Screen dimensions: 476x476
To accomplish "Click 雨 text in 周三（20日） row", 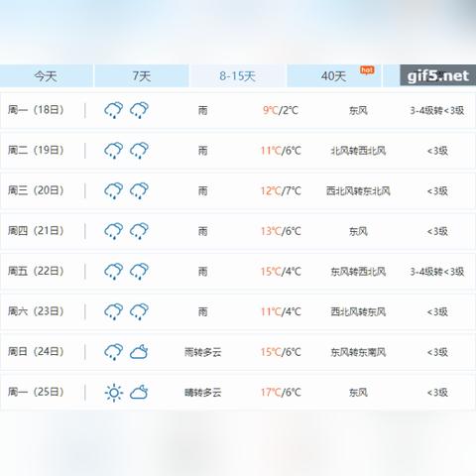I will (x=203, y=191).
